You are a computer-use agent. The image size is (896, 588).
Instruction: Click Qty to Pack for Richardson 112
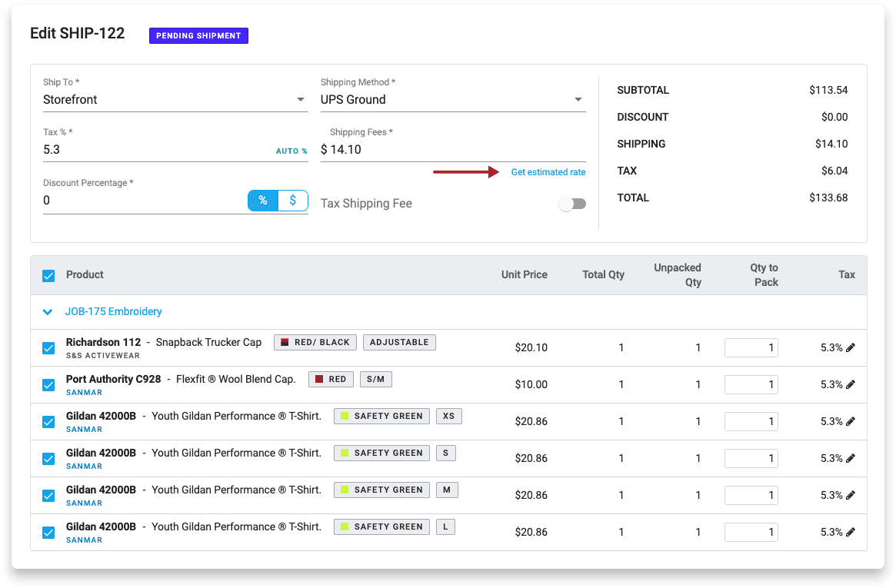pyautogui.click(x=751, y=347)
